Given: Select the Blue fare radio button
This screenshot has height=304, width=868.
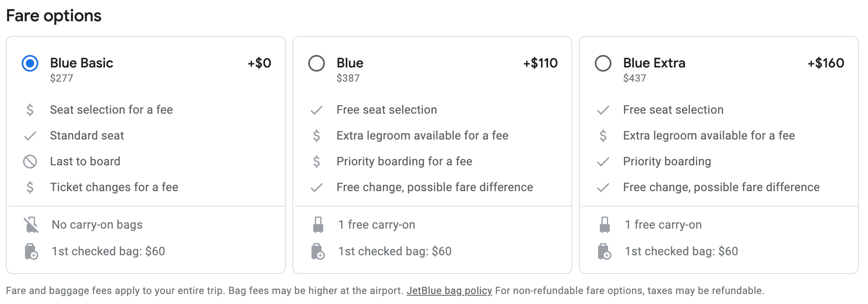Looking at the screenshot, I should [x=317, y=63].
